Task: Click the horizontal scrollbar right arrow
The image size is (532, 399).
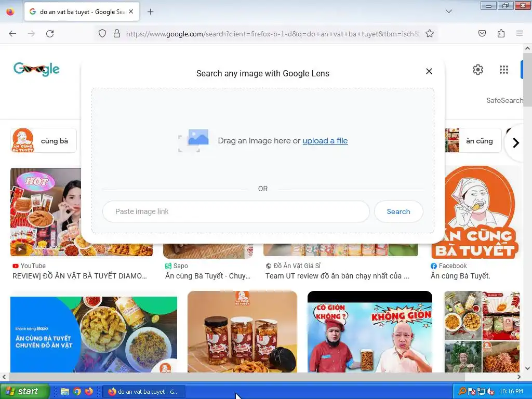Action: (519, 377)
